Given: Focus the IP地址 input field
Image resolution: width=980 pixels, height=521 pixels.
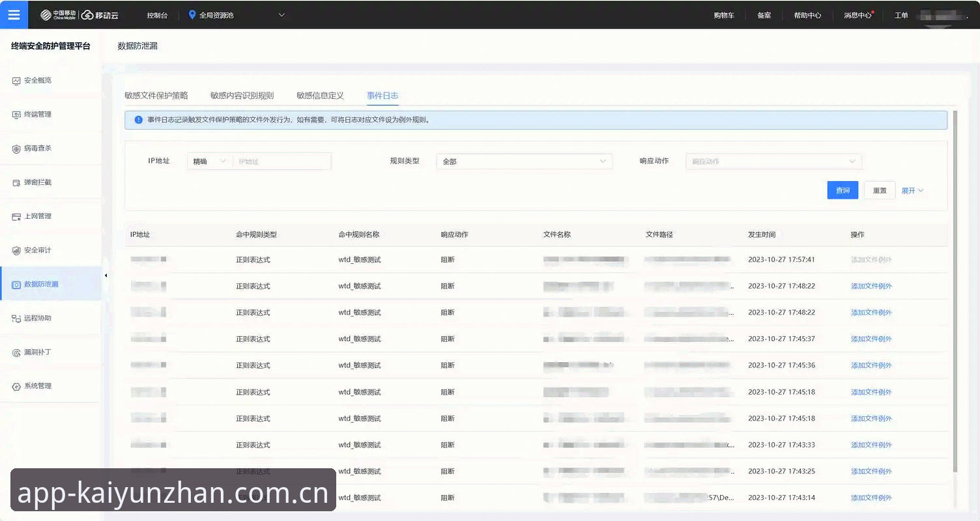Looking at the screenshot, I should (281, 161).
